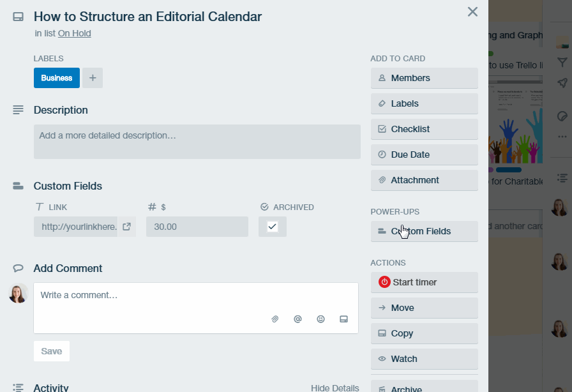Open the emoji picker in comment box
572x392 pixels.
[320, 319]
